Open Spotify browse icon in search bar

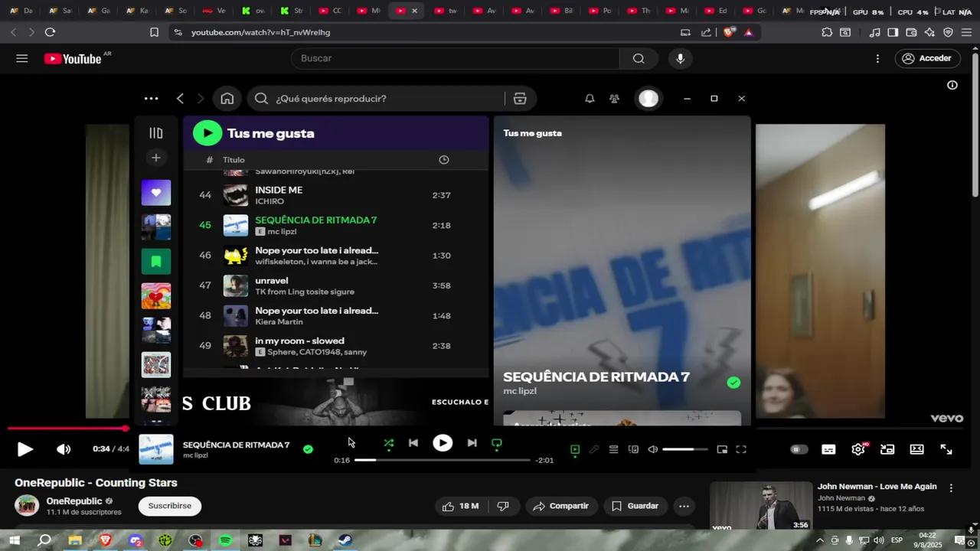click(520, 99)
